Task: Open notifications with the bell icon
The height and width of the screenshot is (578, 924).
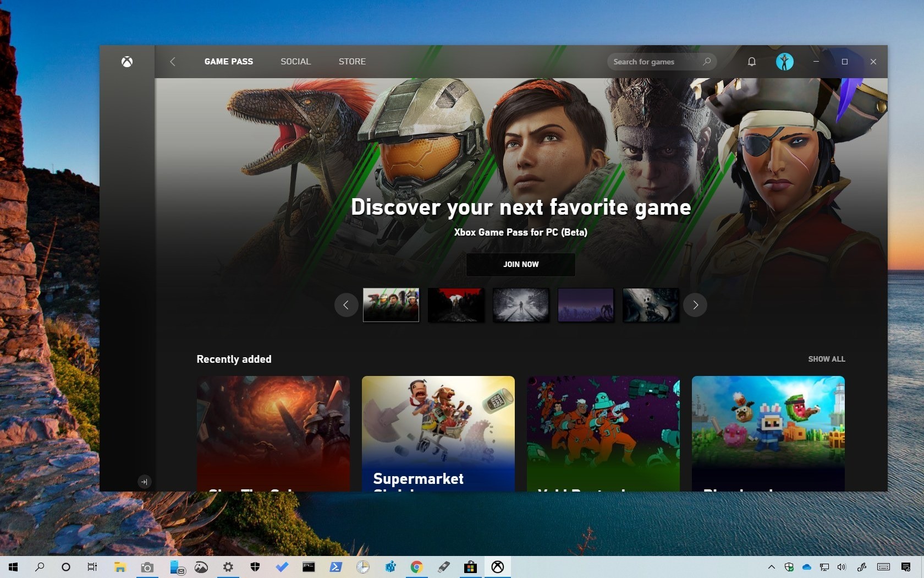Action: pos(751,62)
